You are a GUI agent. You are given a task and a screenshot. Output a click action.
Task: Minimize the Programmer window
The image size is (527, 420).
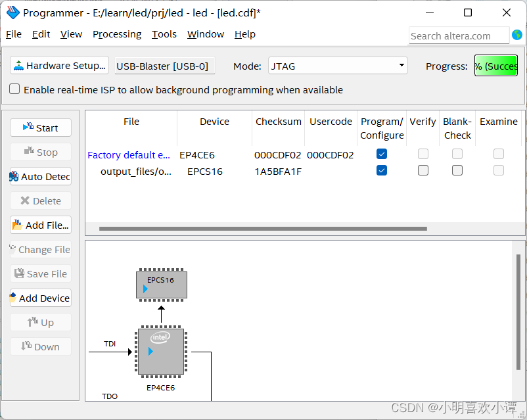pyautogui.click(x=430, y=12)
